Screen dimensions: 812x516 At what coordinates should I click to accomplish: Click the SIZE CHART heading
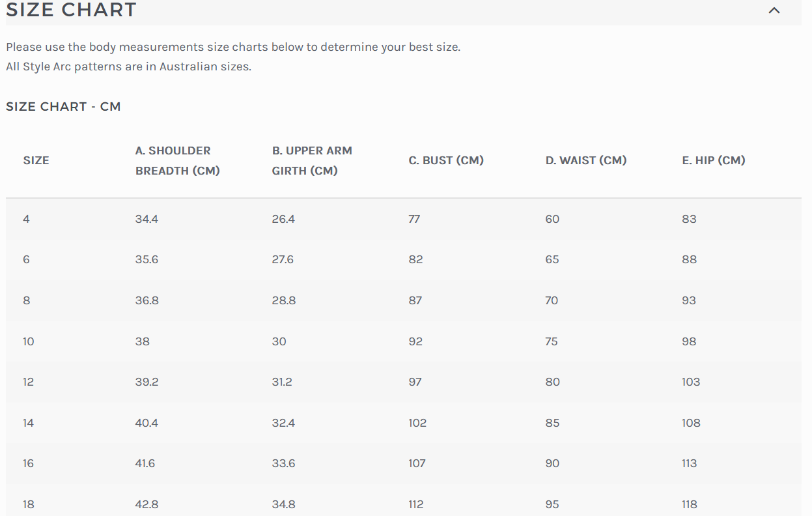point(72,10)
